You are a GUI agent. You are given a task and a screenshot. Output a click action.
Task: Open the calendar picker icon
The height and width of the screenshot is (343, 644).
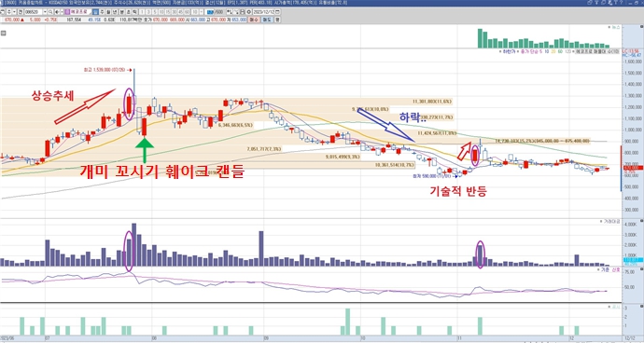[x=277, y=12]
